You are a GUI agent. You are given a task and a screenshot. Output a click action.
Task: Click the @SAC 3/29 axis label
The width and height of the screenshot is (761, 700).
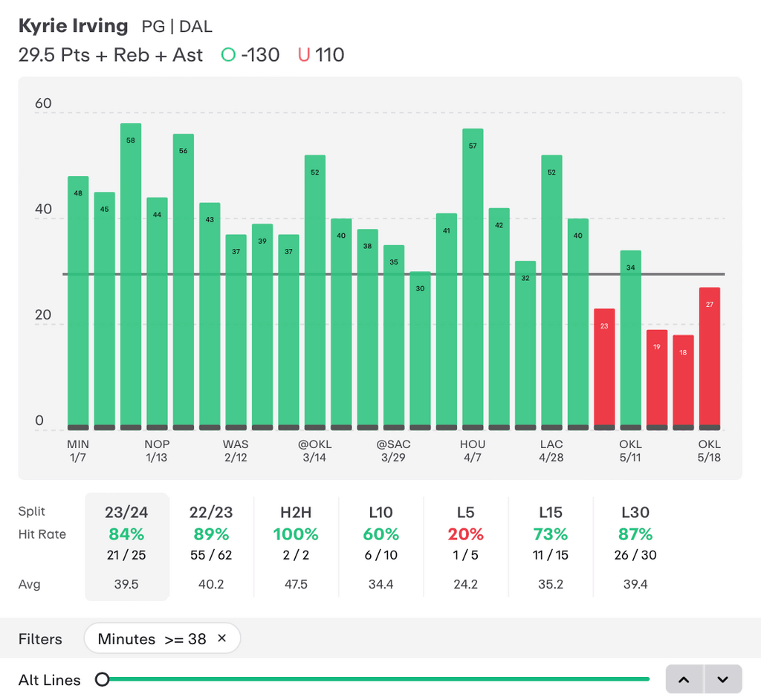click(394, 450)
